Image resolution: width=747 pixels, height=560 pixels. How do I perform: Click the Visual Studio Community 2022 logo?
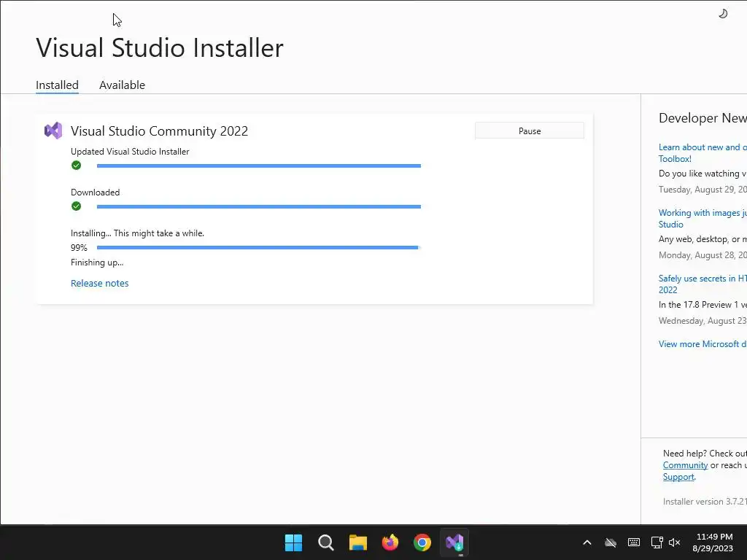coord(53,131)
